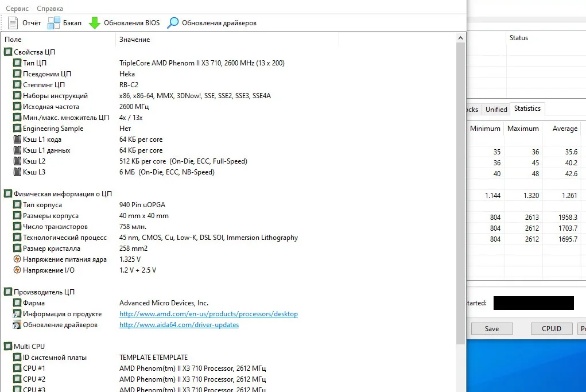This screenshot has height=392, width=586.
Task: Select the Свойства ЦП section icon
Action: pos(8,52)
